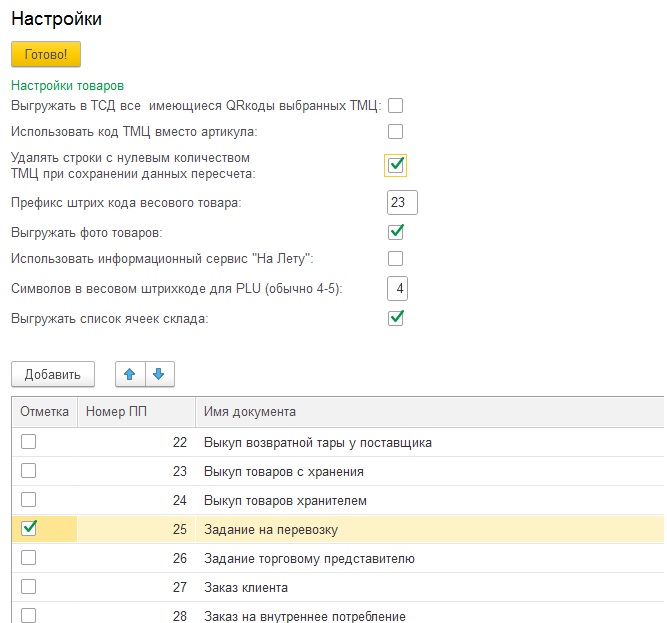Screen dimensions: 667x623
Task: Disable the Выгружать фото товаров checkbox
Action: (395, 232)
